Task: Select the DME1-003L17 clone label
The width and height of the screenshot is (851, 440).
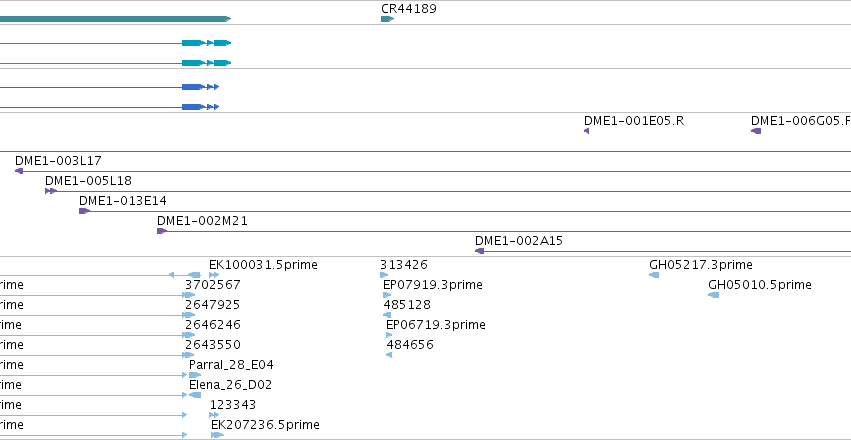Action: (x=58, y=161)
